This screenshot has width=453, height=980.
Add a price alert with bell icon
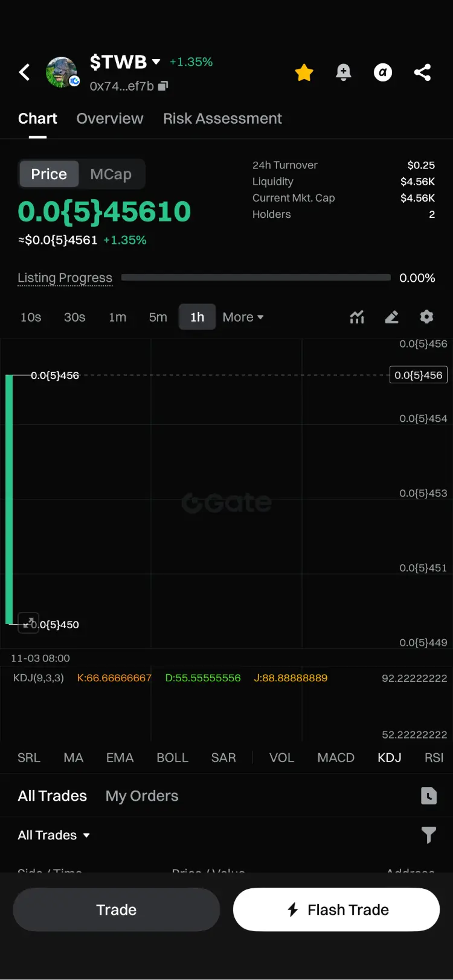pyautogui.click(x=343, y=72)
